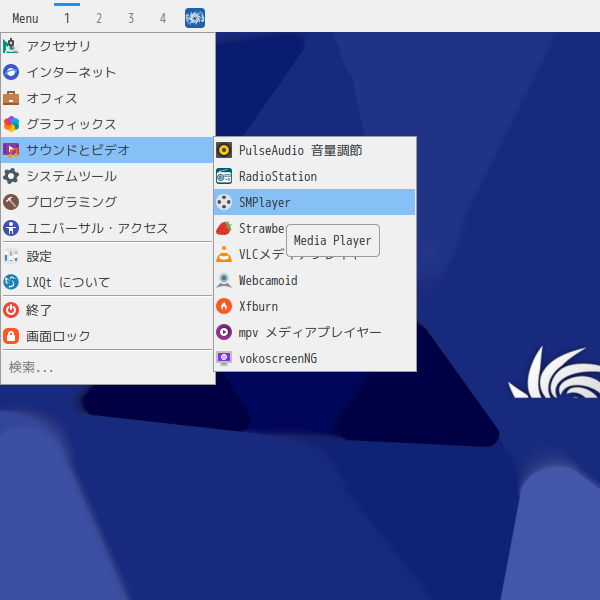This screenshot has height=600, width=600.
Task: Switch to workspace 4
Action: pyautogui.click(x=163, y=18)
